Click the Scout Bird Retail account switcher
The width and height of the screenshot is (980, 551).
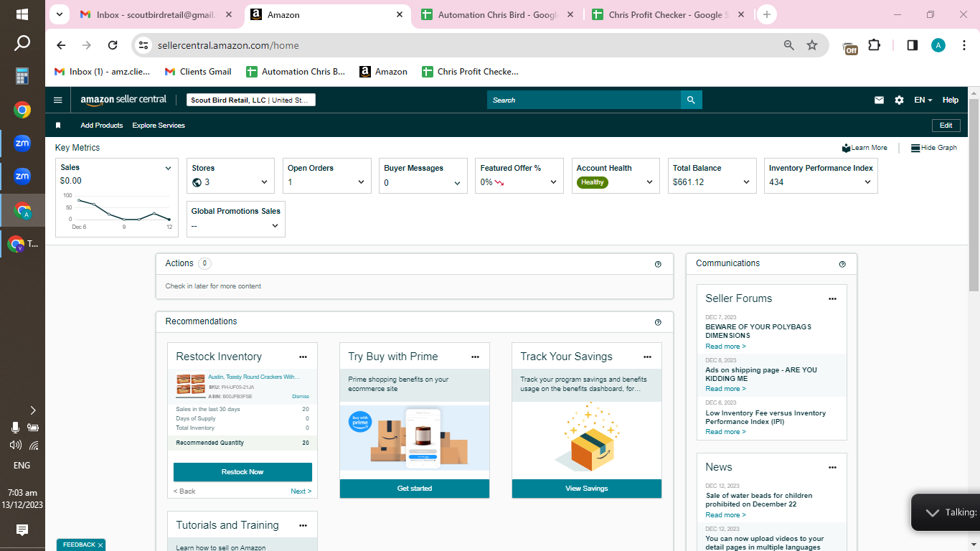tap(251, 100)
